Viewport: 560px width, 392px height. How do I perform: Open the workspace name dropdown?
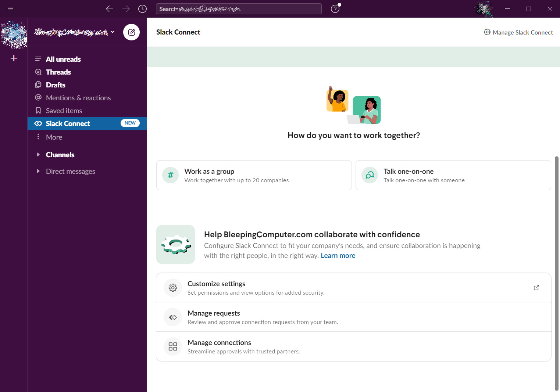75,32
